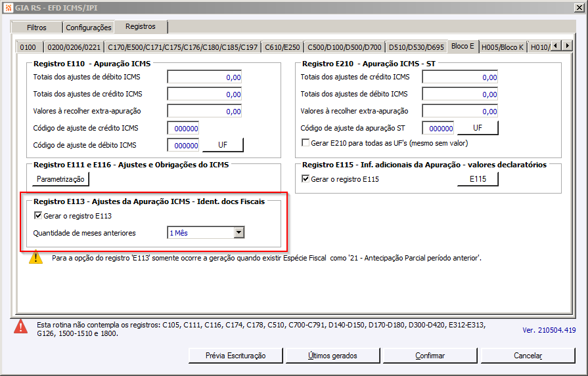This screenshot has height=376, width=588.
Task: Click the E113 Espécie Fiscal warning text
Action: [x=267, y=258]
